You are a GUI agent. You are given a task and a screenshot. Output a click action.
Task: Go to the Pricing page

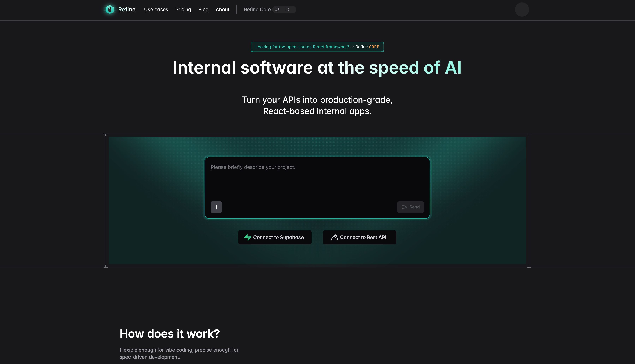tap(183, 10)
